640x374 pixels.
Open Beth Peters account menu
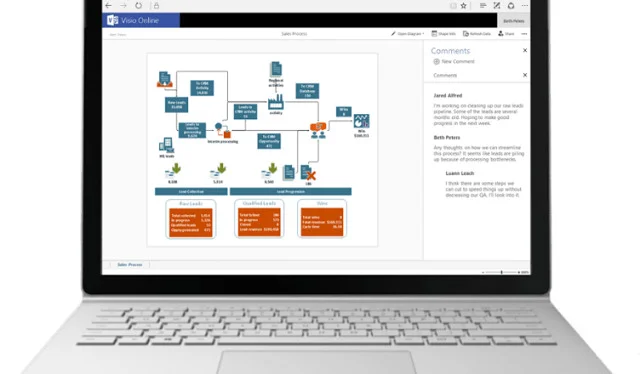513,20
